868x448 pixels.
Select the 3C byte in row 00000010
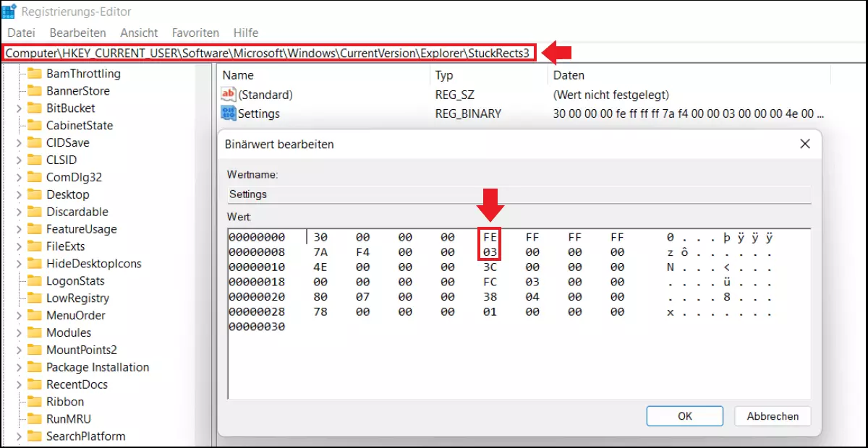pos(490,267)
